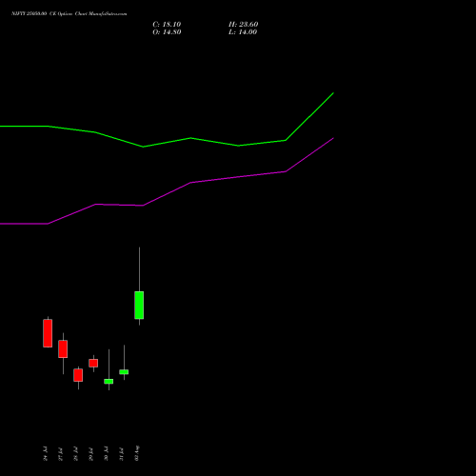Click the 02 Aug date axis label
476x476 pixels.
pyautogui.click(x=137, y=453)
